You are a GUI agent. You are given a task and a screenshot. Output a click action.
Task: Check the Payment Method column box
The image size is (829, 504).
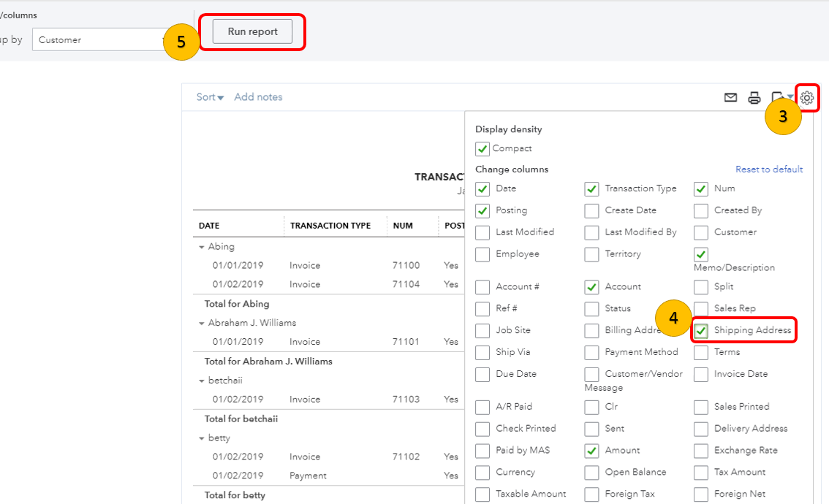pos(591,353)
